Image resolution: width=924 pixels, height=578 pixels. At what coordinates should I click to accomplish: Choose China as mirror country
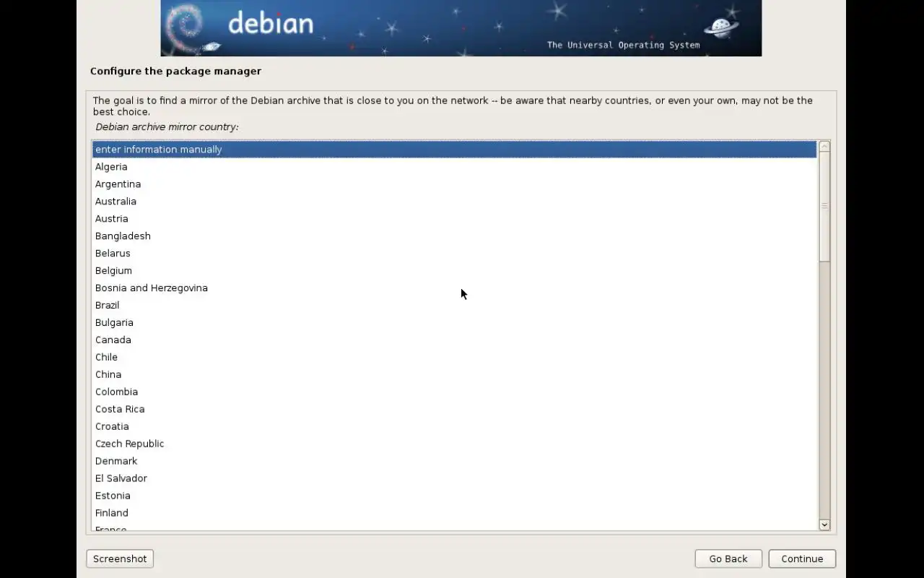[454, 375]
